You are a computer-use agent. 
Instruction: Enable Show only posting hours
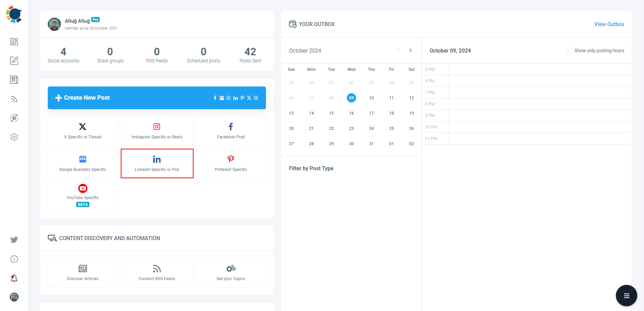pos(570,50)
